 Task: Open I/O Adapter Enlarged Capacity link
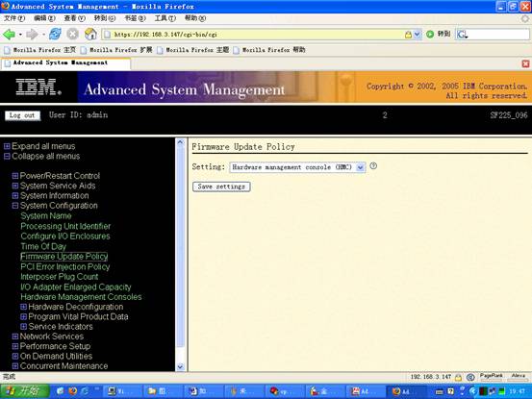pyautogui.click(x=76, y=287)
